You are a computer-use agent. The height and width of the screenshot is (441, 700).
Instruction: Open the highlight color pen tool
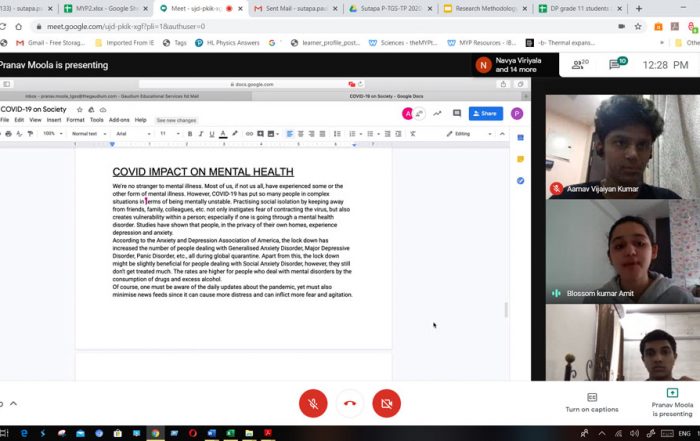point(235,133)
